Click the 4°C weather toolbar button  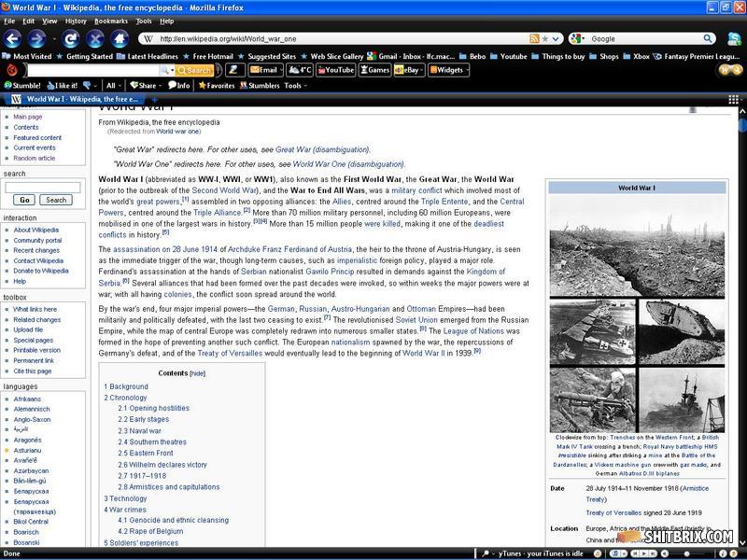300,70
